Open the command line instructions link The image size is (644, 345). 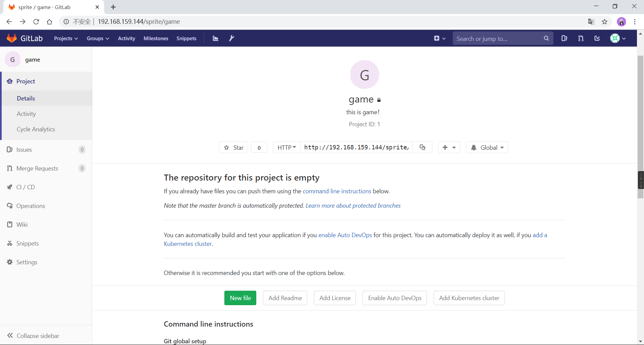tap(337, 191)
